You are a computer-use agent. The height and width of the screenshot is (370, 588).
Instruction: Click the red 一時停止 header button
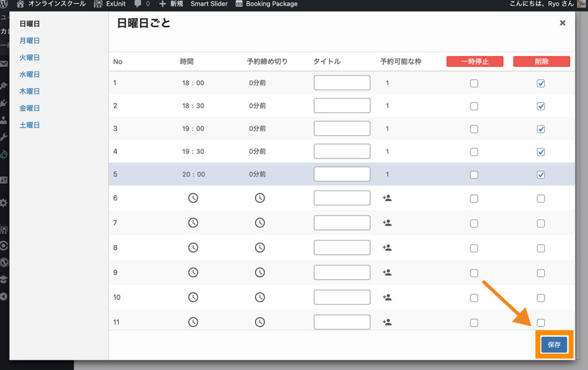(x=475, y=61)
